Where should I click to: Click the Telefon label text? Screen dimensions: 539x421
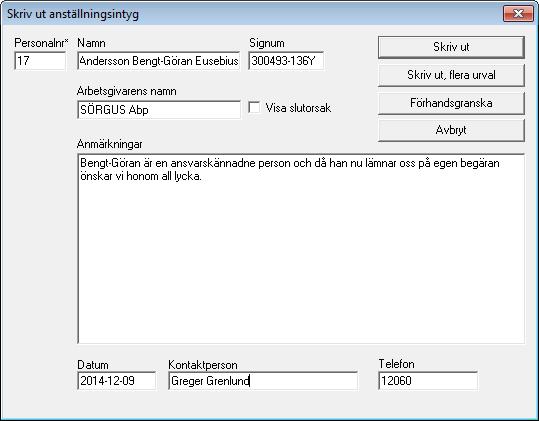click(396, 364)
